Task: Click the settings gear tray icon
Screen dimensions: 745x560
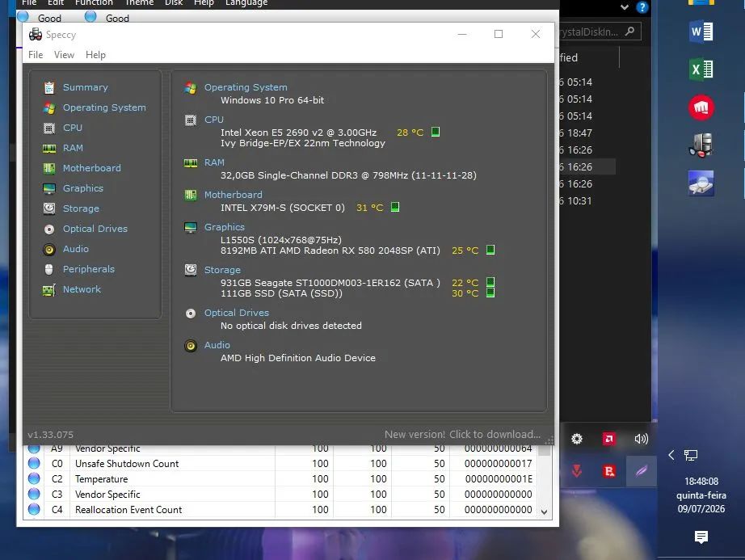Action: [x=577, y=439]
